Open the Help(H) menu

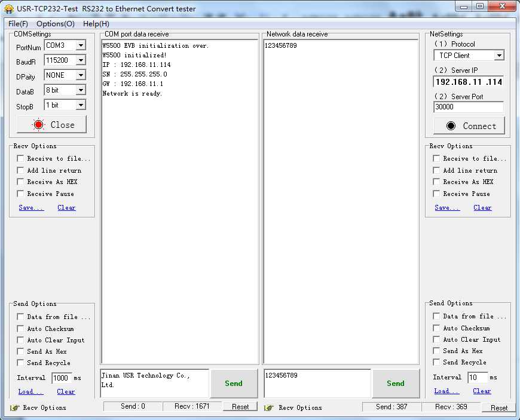96,24
